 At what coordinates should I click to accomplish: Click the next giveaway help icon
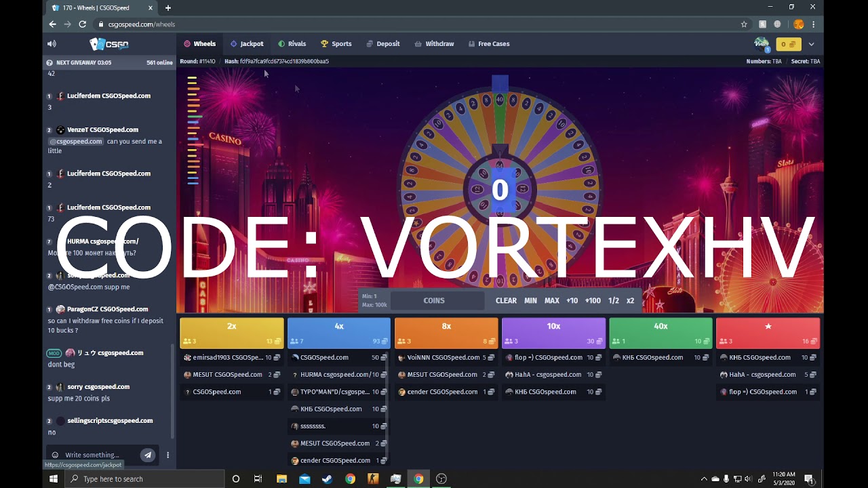point(50,62)
